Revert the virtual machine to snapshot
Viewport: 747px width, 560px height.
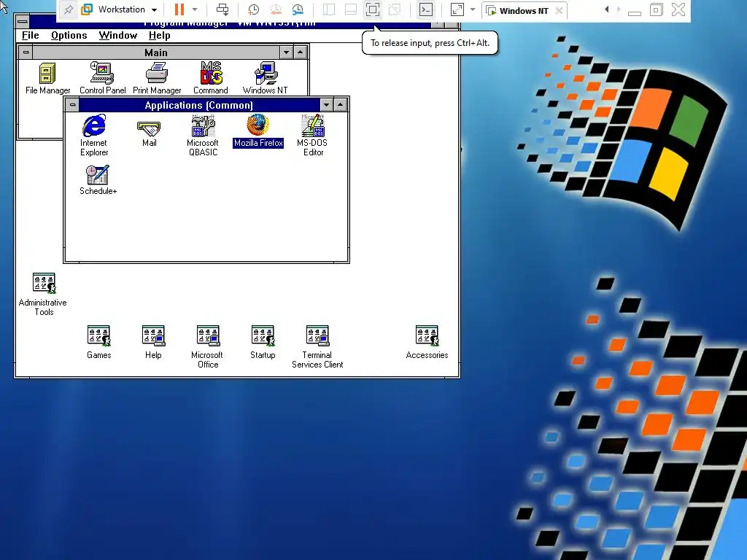[x=275, y=9]
